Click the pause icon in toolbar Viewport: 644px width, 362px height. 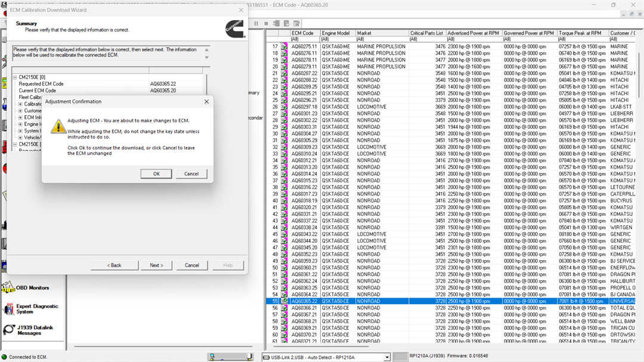(256, 23)
